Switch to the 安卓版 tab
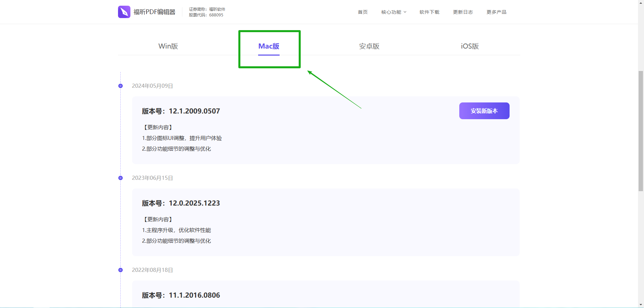Screen dimensions: 644x308 point(369,46)
